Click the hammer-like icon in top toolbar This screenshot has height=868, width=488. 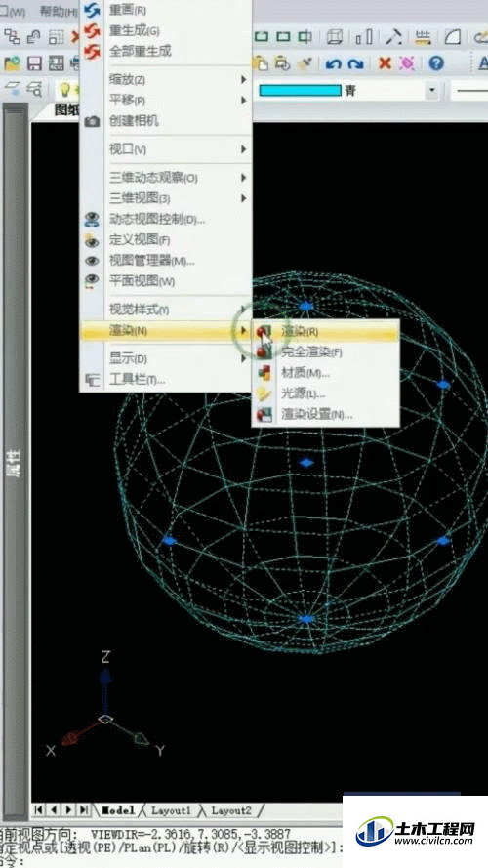click(393, 37)
